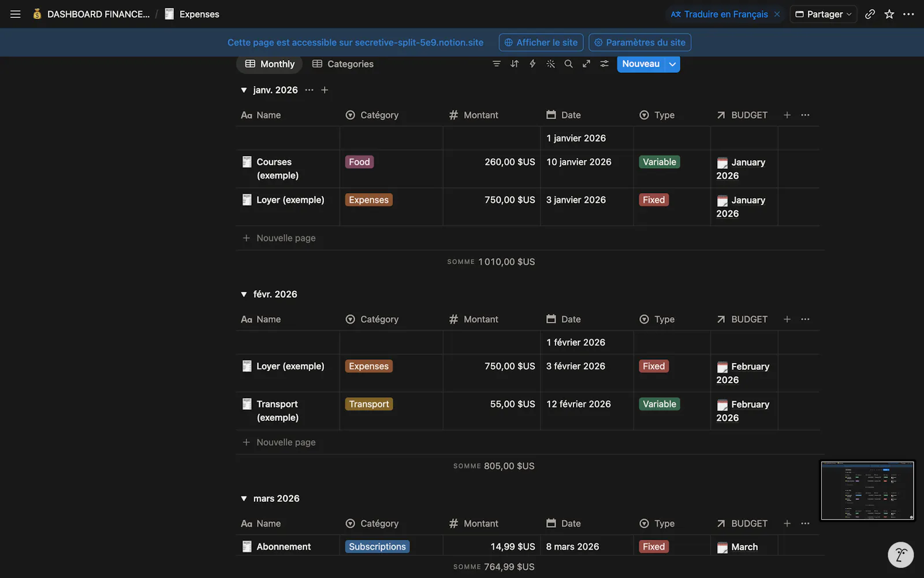Open view settings sliders icon
Image resolution: width=924 pixels, height=578 pixels.
(x=604, y=64)
